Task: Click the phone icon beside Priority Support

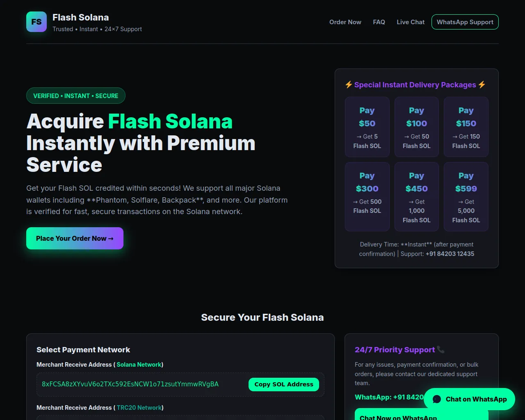Action: [x=441, y=349]
